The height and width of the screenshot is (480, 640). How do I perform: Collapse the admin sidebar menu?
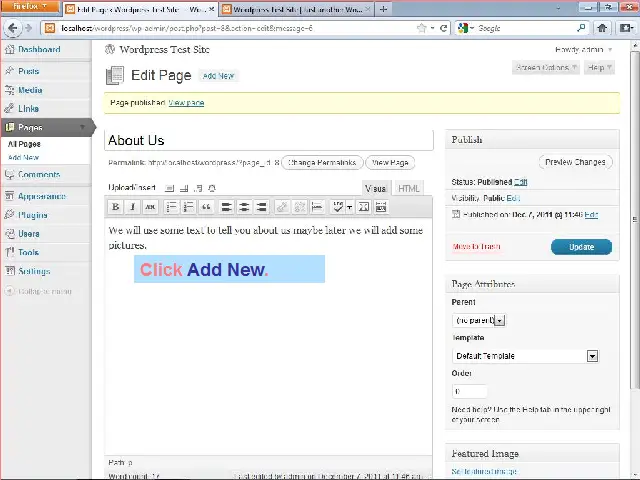pyautogui.click(x=38, y=291)
